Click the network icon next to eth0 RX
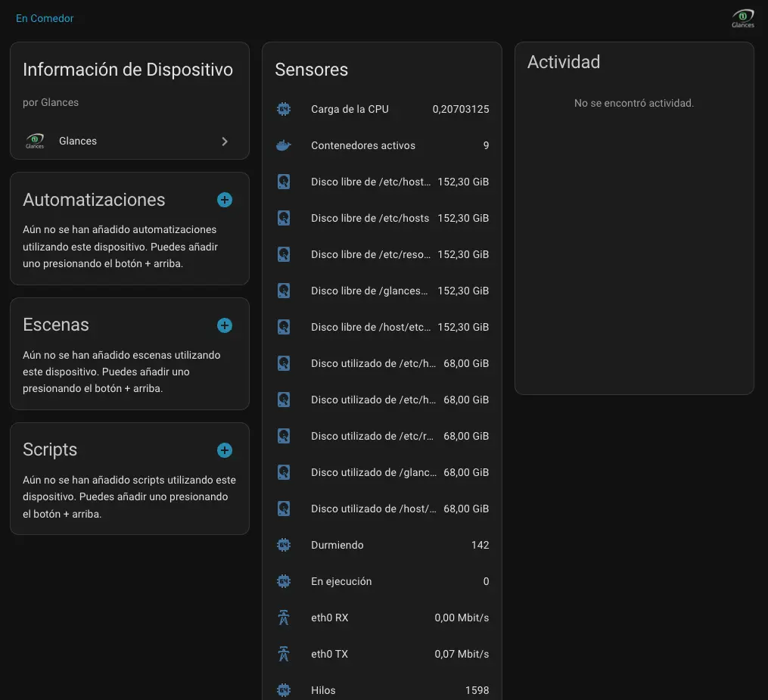Screen dimensions: 768x700 pyautogui.click(x=284, y=618)
